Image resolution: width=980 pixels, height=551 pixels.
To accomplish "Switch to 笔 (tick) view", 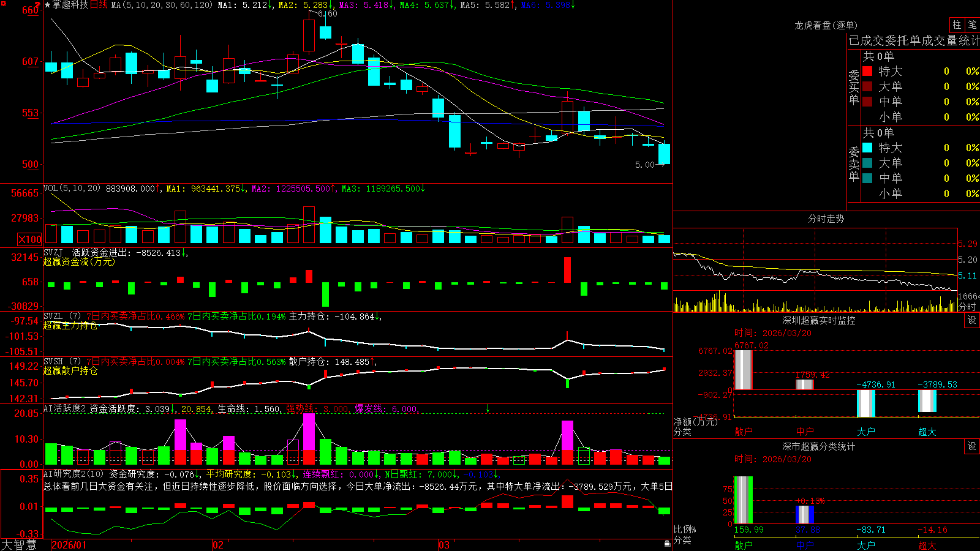I will [972, 24].
